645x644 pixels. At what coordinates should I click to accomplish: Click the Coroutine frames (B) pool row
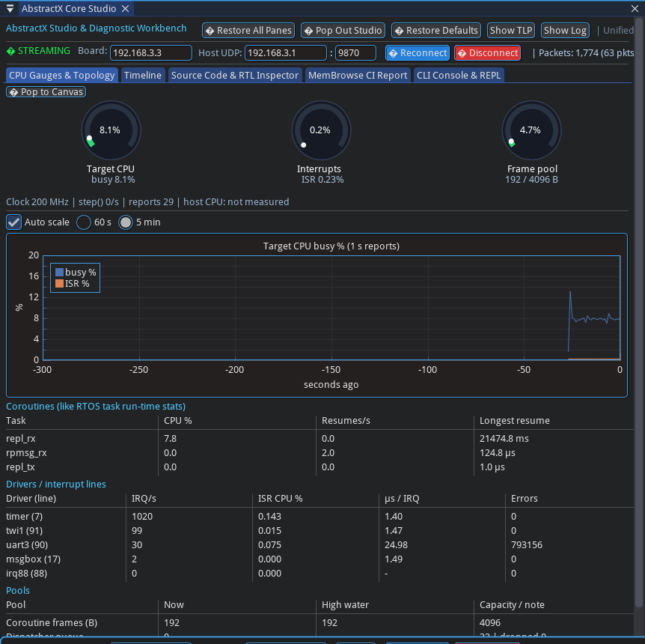320,623
